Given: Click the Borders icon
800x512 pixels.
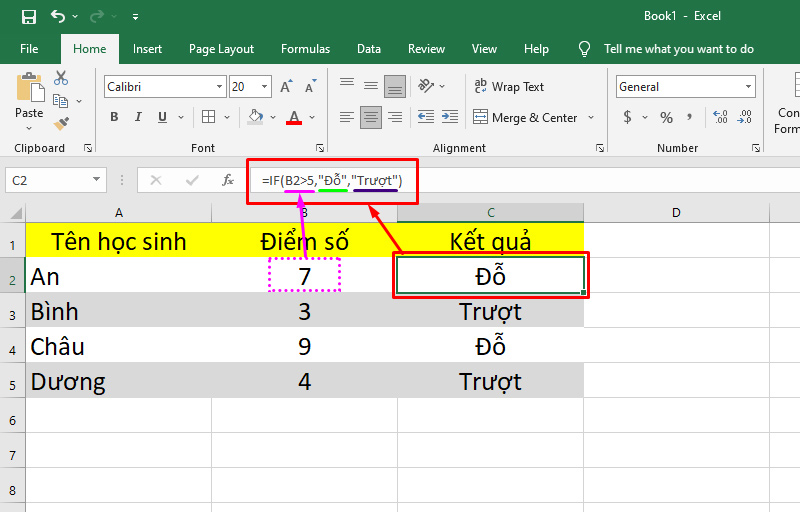Looking at the screenshot, I should pos(208,117).
